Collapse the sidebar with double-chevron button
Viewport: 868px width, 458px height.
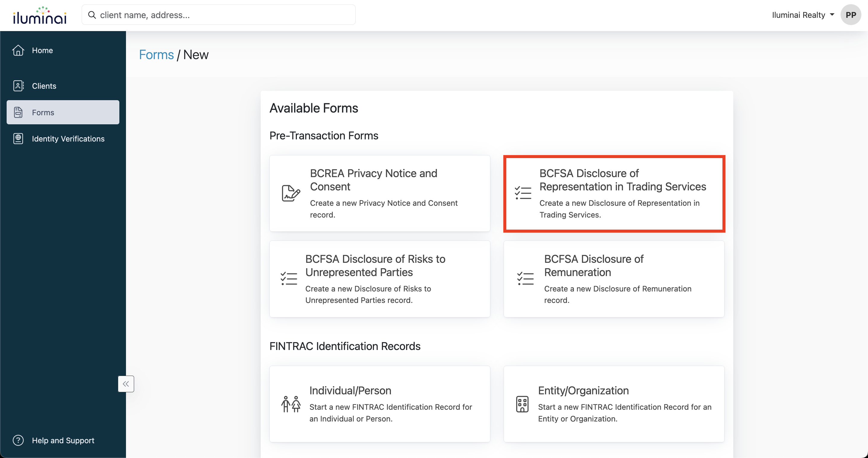tap(126, 384)
